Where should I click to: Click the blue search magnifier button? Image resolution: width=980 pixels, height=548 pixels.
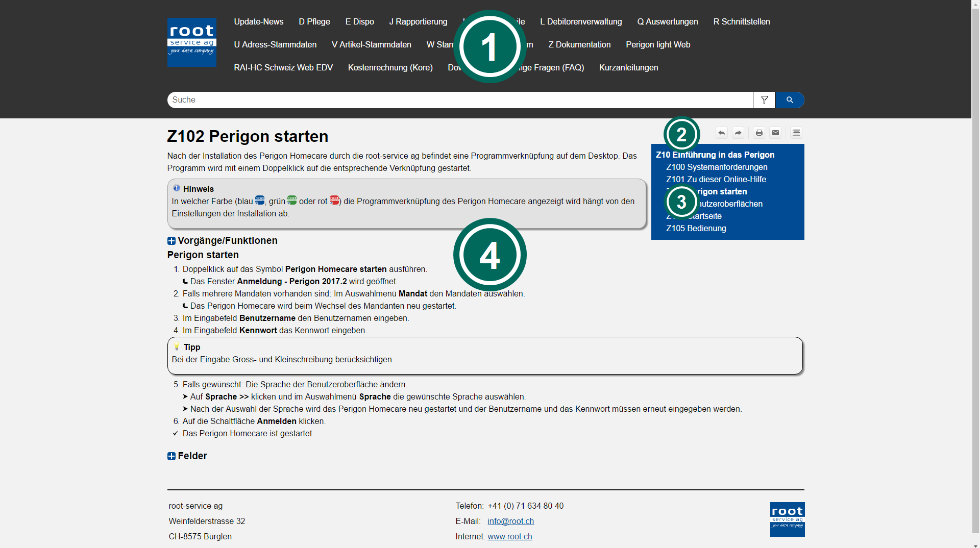pyautogui.click(x=790, y=100)
